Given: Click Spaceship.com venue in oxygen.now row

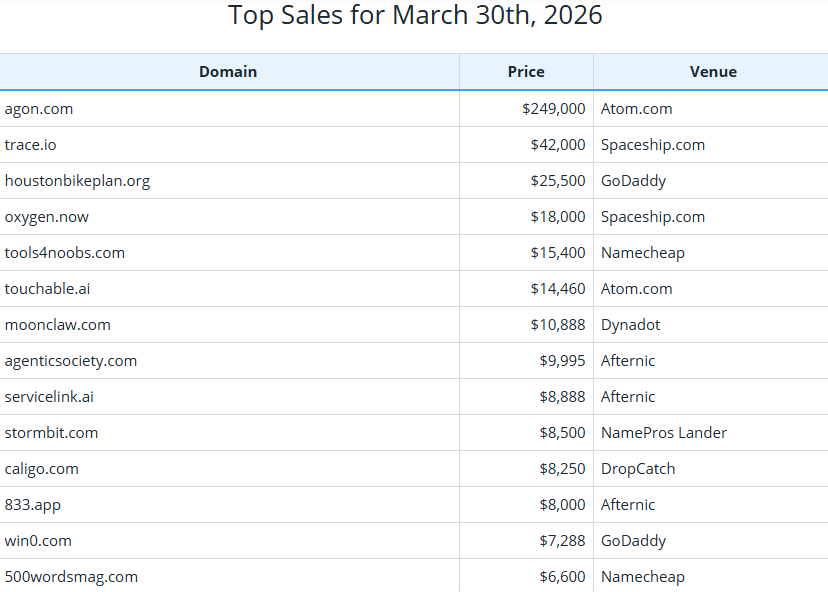Looking at the screenshot, I should 653,217.
